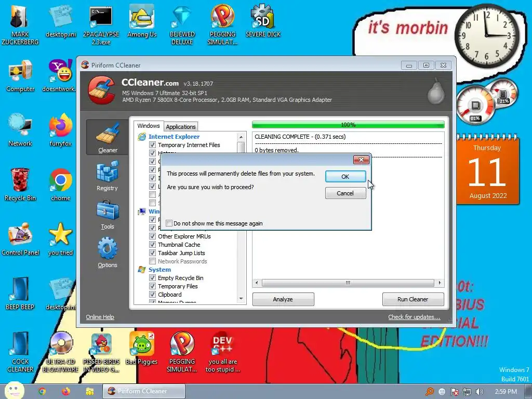Open the taskbar file explorer icon
Screen dimensions: 532x399
[x=89, y=391]
